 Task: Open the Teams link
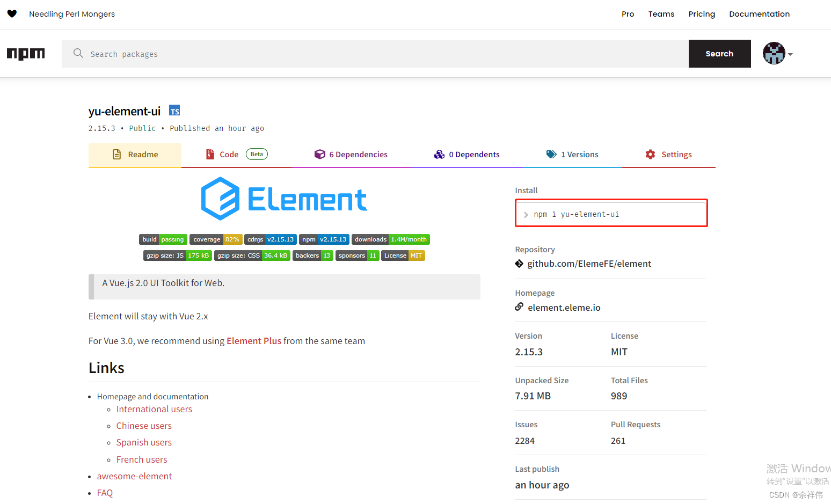click(661, 14)
